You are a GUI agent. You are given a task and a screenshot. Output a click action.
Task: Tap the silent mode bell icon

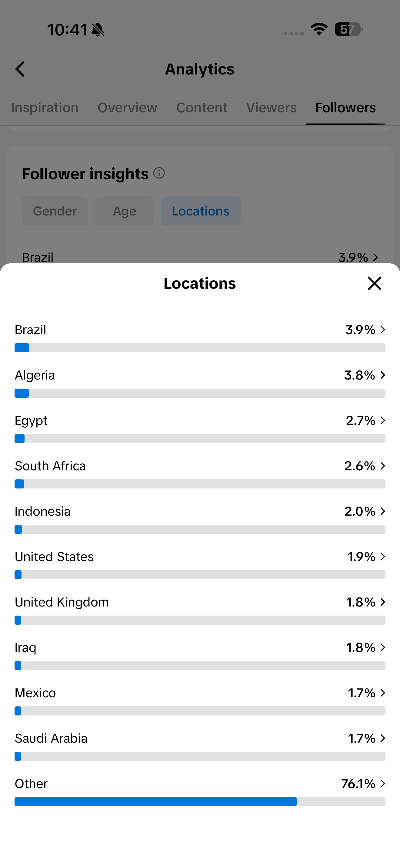(98, 30)
